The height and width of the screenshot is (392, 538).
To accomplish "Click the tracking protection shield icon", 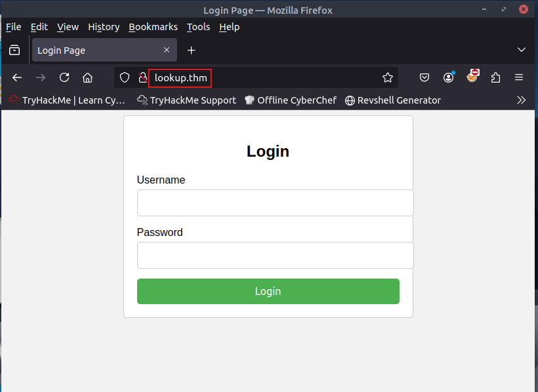I will pos(125,78).
